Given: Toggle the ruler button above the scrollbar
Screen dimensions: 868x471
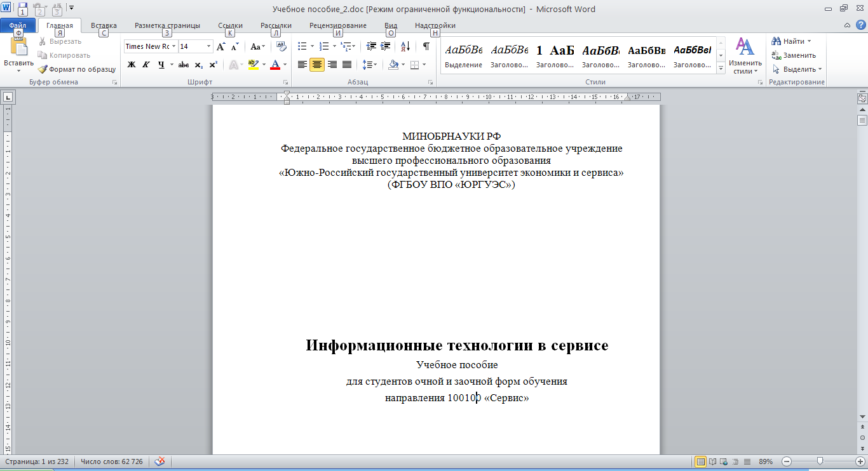Looking at the screenshot, I should tap(862, 98).
